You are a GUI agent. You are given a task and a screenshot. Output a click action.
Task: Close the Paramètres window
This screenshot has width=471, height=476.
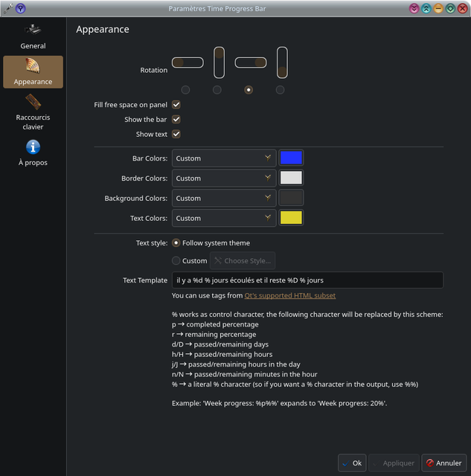[x=463, y=8]
